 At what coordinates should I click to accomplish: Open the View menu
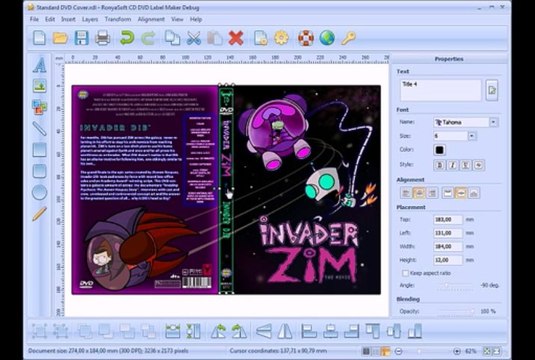coord(177,19)
